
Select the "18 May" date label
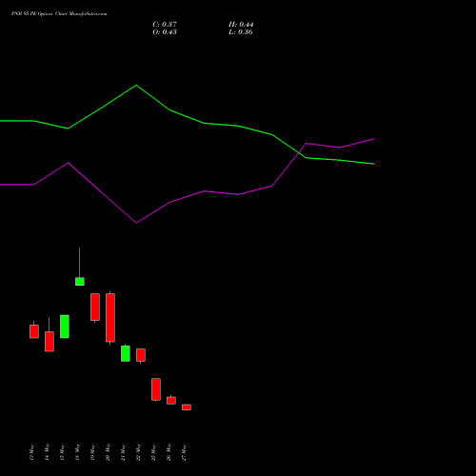[x=77, y=452]
